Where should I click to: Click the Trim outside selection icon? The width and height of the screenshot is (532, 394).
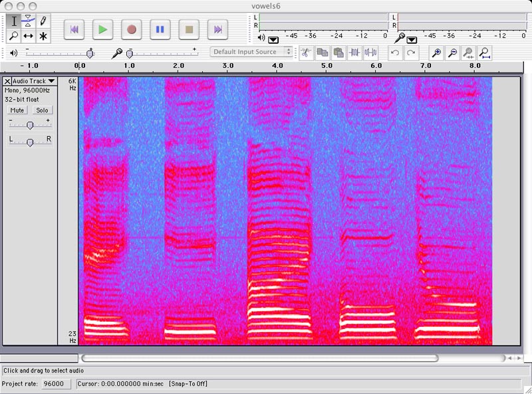point(354,52)
